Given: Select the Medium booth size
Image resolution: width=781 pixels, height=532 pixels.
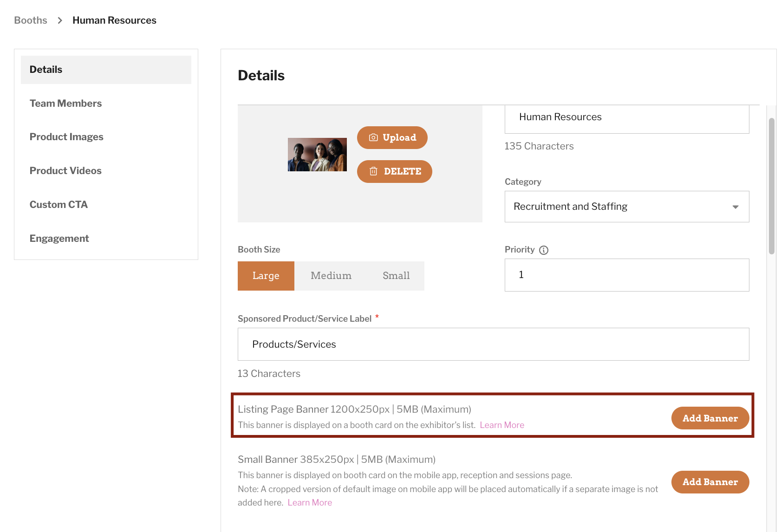Looking at the screenshot, I should point(331,276).
